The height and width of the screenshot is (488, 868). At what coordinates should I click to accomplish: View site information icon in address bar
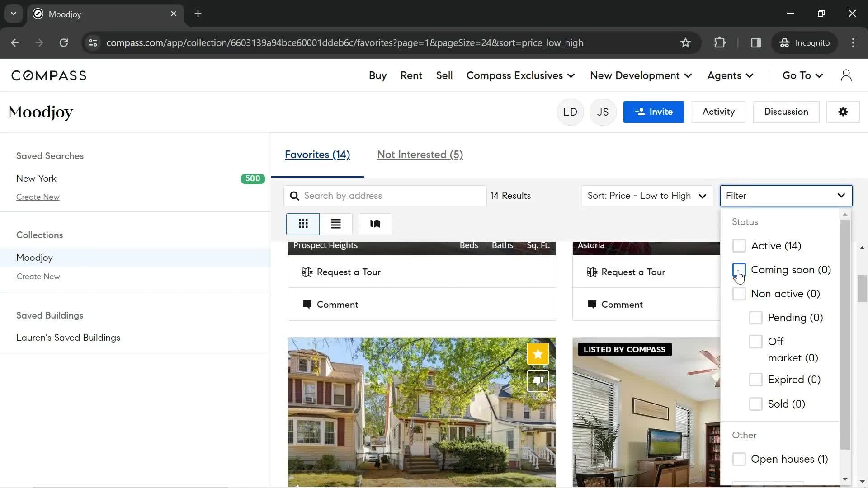pos(93,42)
